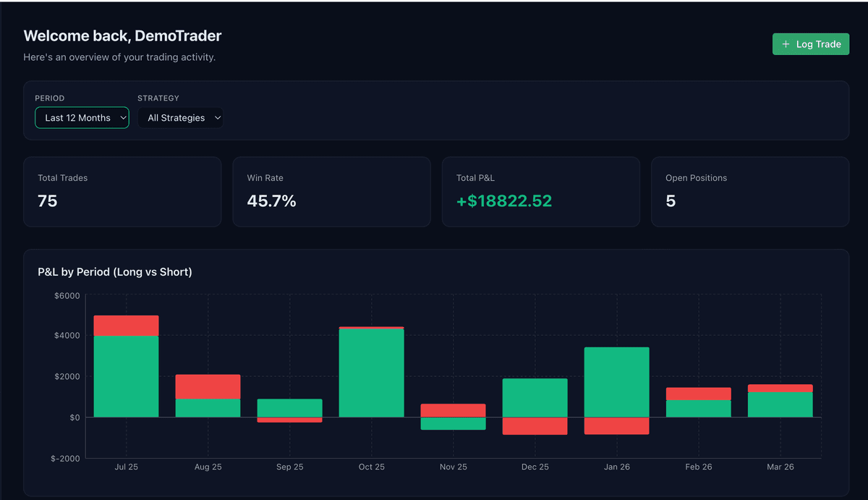Click the plus icon on Log Trade button
The width and height of the screenshot is (868, 500).
pos(785,43)
